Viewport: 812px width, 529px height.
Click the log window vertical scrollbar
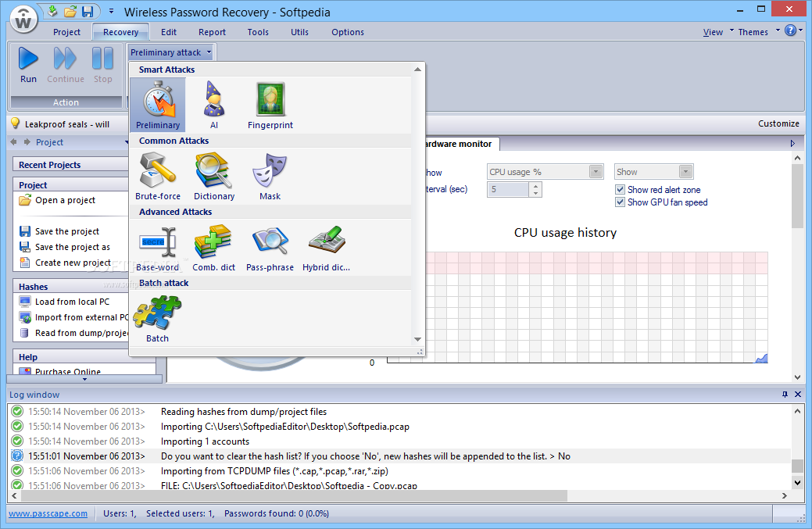click(x=797, y=466)
